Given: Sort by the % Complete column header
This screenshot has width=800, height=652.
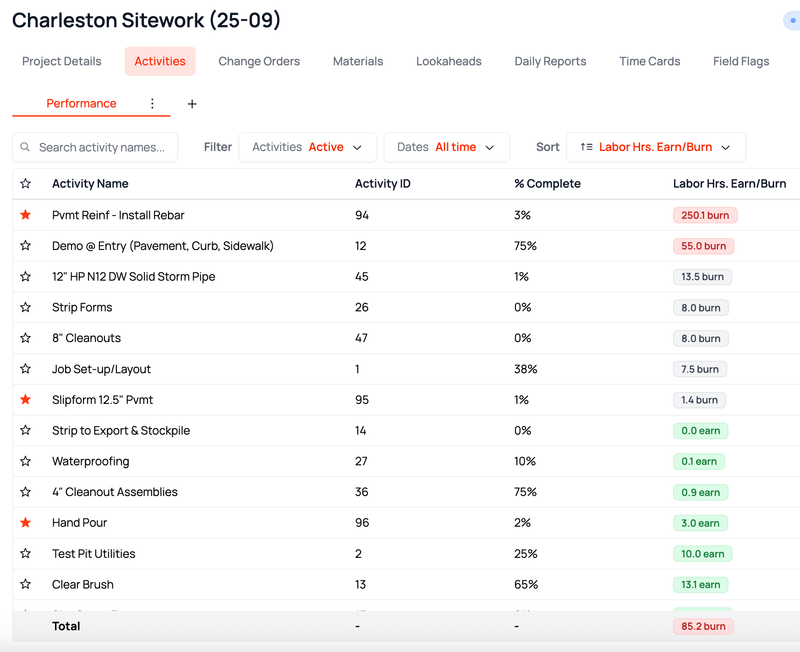Looking at the screenshot, I should [x=547, y=184].
